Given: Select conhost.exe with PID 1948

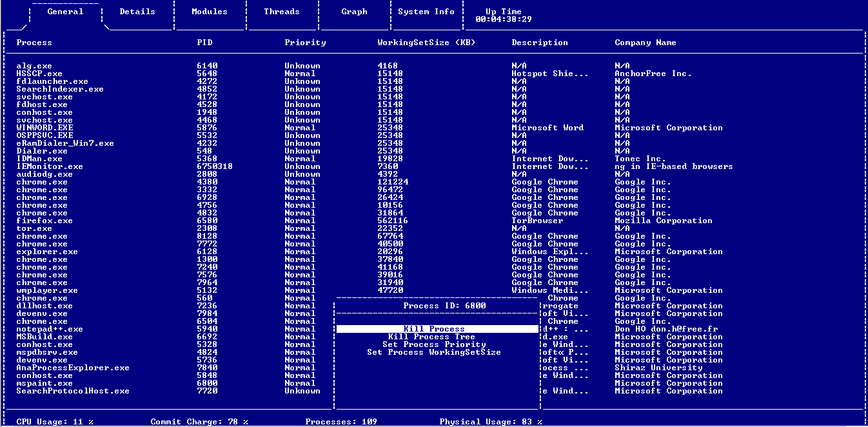Looking at the screenshot, I should pyautogui.click(x=44, y=112).
